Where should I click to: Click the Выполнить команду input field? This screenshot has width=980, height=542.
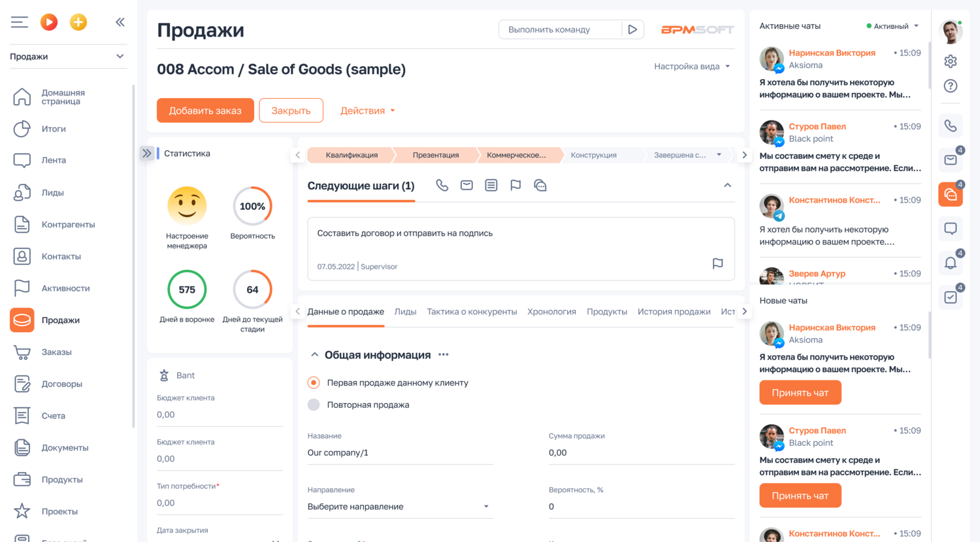[562, 29]
